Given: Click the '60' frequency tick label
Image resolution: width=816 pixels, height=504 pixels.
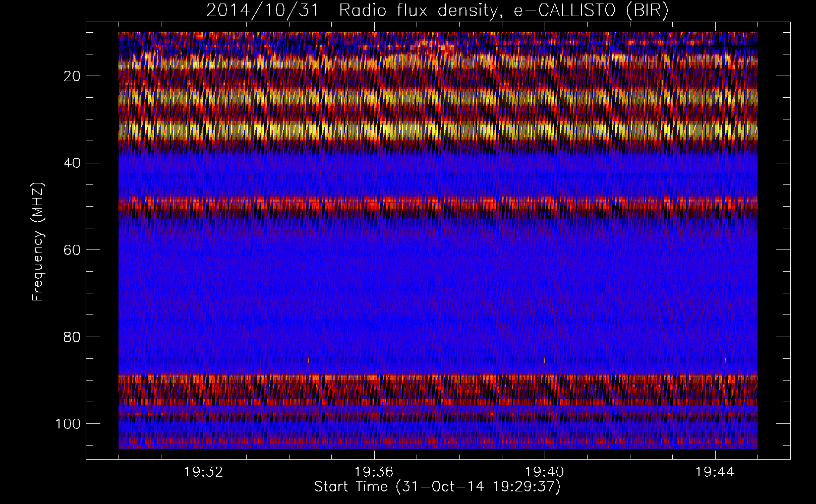Looking at the screenshot, I should 72,249.
